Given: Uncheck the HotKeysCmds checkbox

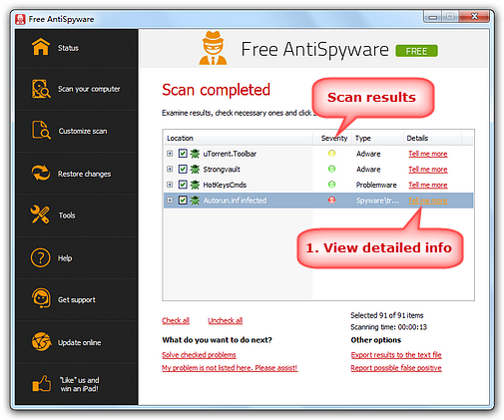Looking at the screenshot, I should click(x=183, y=185).
